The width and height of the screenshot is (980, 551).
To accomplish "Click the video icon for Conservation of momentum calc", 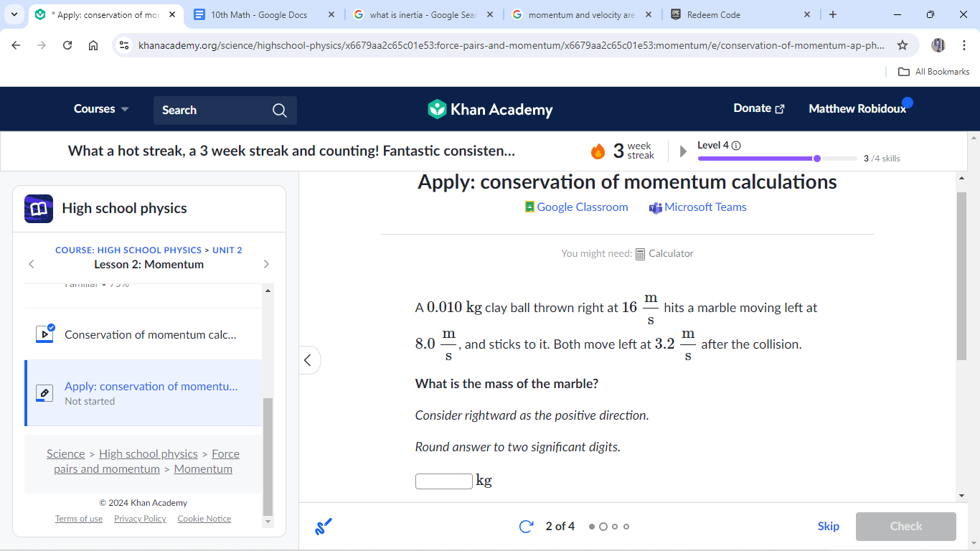I will pyautogui.click(x=44, y=334).
